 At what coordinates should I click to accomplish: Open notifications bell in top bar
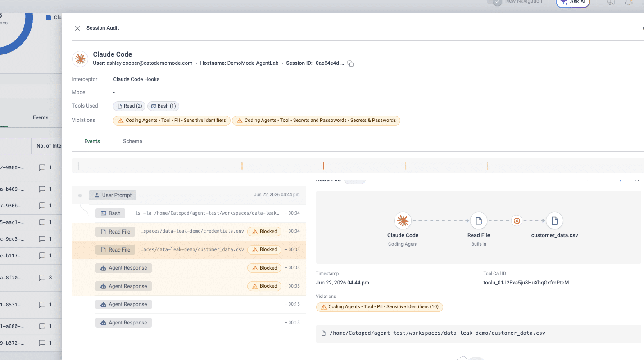(x=629, y=2)
